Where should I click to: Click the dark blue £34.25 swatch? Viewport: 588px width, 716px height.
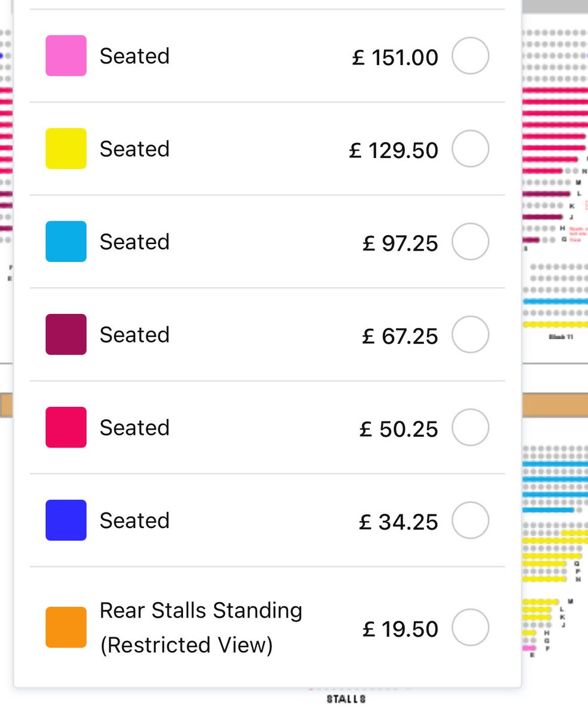[66, 520]
